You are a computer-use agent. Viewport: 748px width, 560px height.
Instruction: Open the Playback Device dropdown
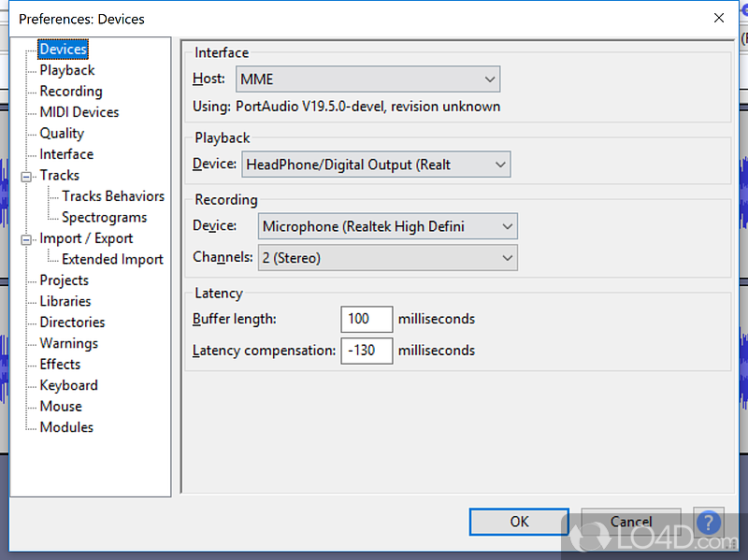click(x=376, y=165)
